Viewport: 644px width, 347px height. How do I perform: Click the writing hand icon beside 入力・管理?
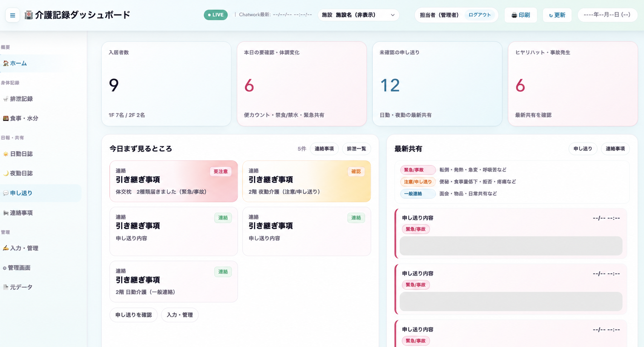[x=6, y=248]
